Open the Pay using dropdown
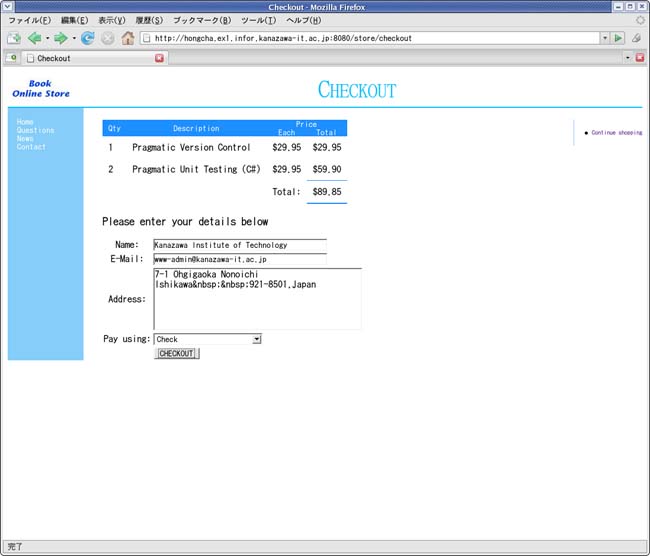 click(x=257, y=339)
